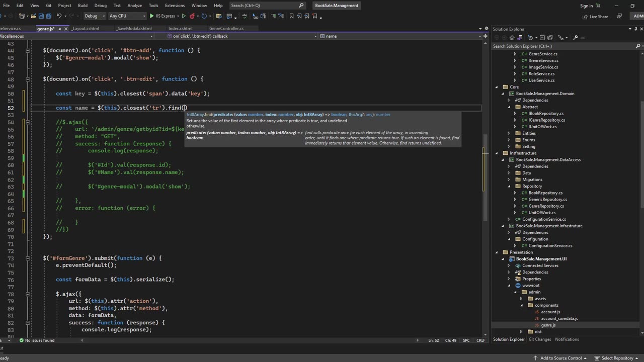The width and height of the screenshot is (644, 362).
Task: Expand the Entities folder
Action: point(509,133)
